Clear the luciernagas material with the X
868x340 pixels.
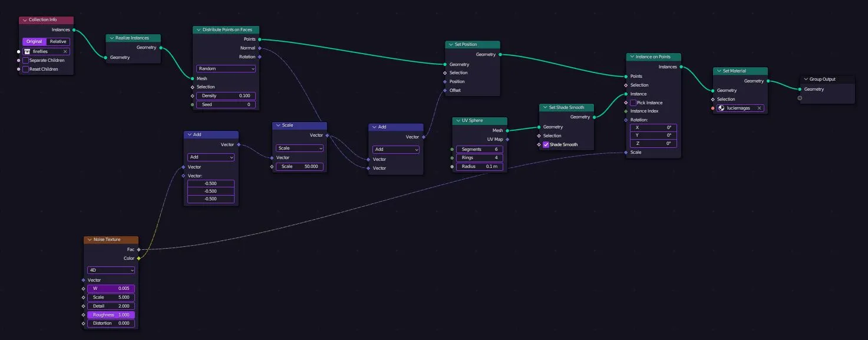tap(760, 108)
